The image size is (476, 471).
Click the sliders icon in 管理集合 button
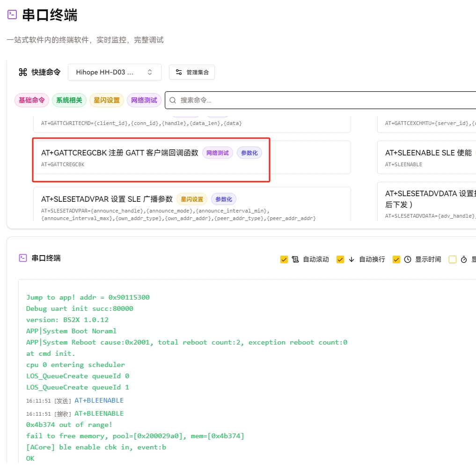[x=179, y=72]
